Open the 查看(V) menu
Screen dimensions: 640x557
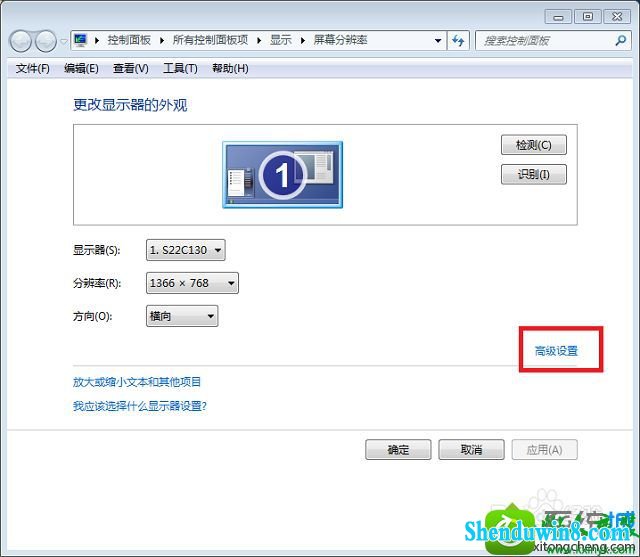click(131, 68)
